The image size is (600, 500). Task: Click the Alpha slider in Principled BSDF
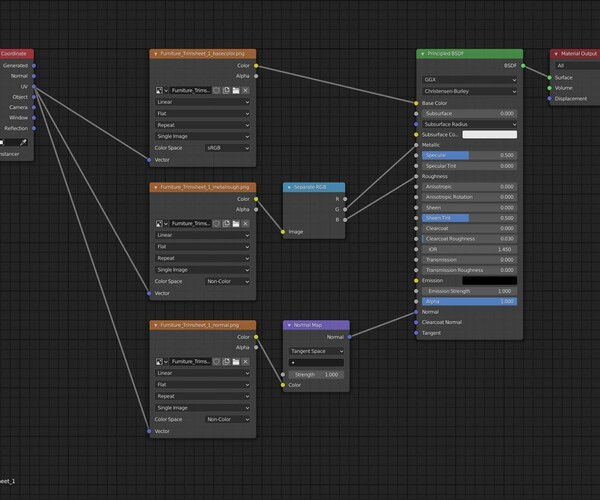470,301
